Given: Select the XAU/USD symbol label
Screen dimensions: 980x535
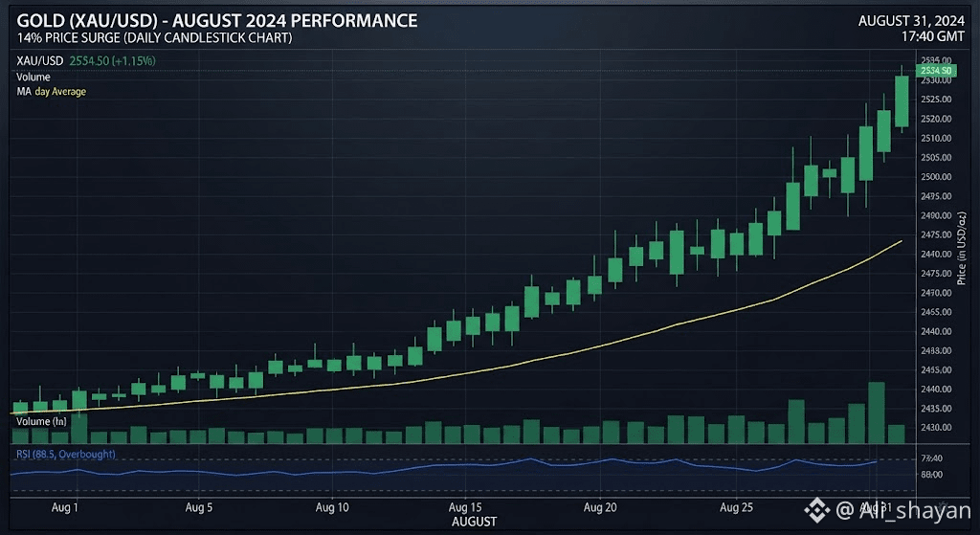Looking at the screenshot, I should 40,61.
